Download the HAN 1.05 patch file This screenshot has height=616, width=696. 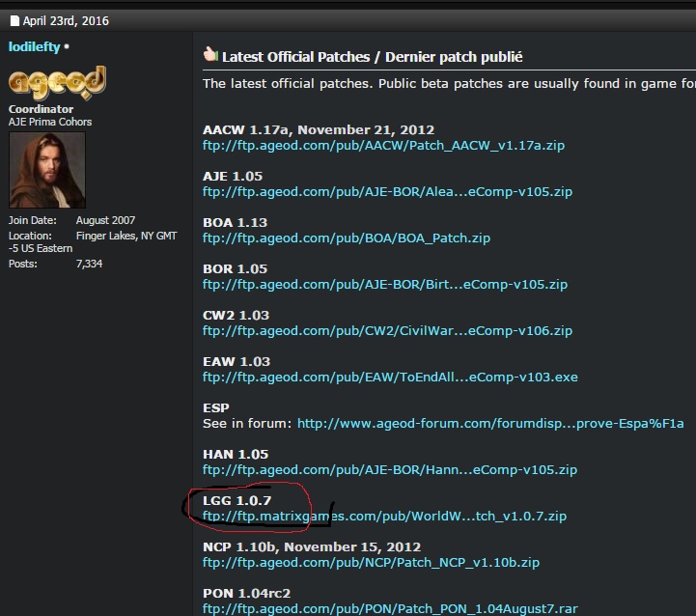pyautogui.click(x=389, y=470)
